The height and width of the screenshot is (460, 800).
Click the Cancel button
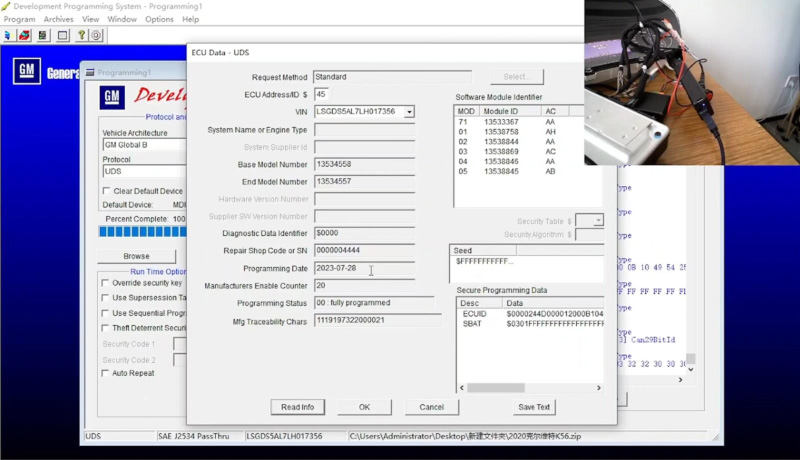[432, 407]
